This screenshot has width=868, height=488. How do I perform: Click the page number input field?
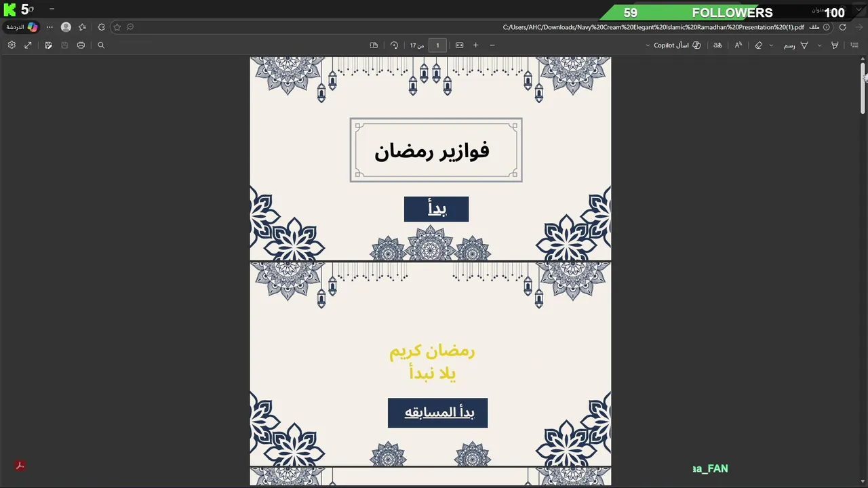tap(437, 45)
